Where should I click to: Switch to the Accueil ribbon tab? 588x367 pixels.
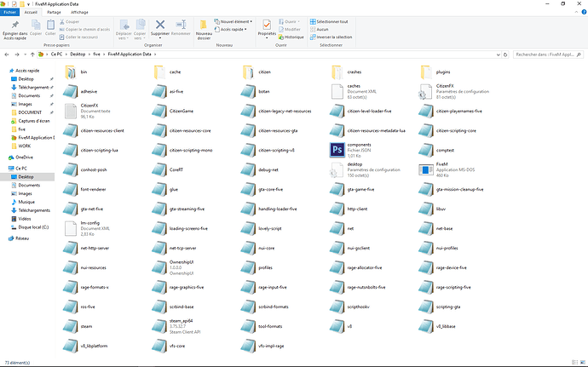tap(31, 12)
